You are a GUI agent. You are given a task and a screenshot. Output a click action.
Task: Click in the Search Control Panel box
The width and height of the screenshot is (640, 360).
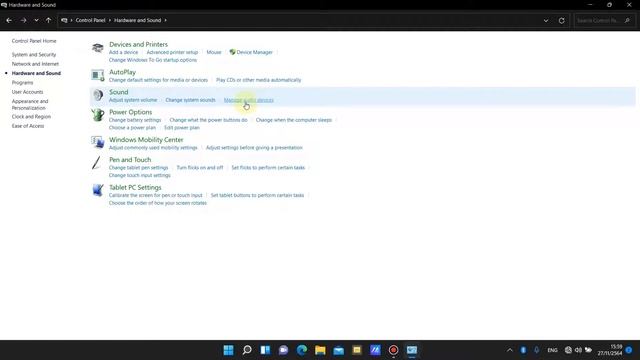tap(604, 20)
